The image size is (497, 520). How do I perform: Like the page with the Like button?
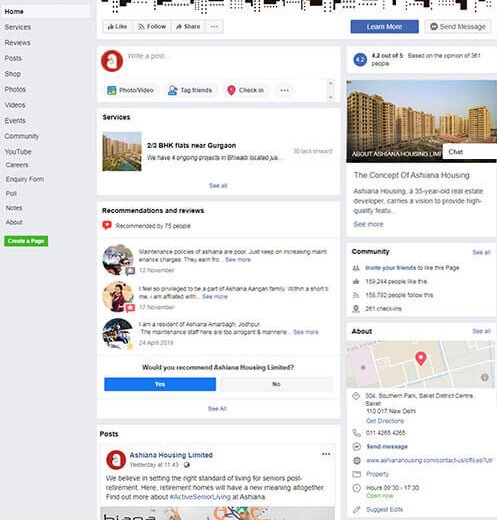point(117,27)
